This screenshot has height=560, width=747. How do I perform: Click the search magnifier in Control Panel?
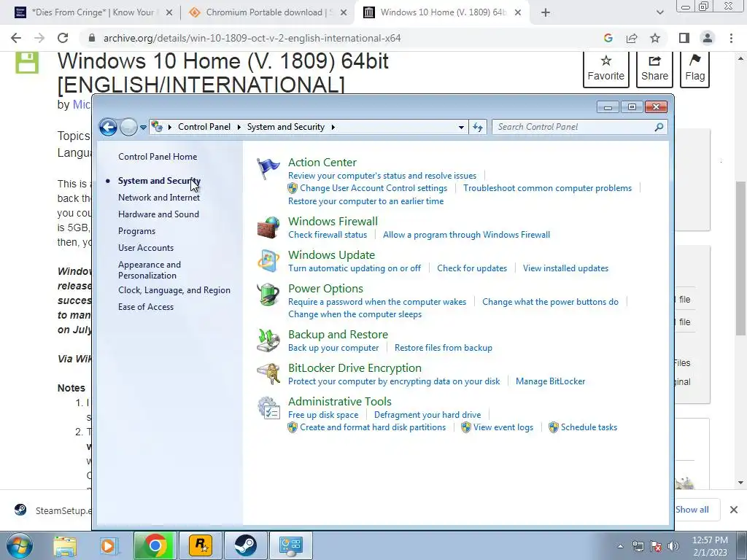click(x=659, y=127)
